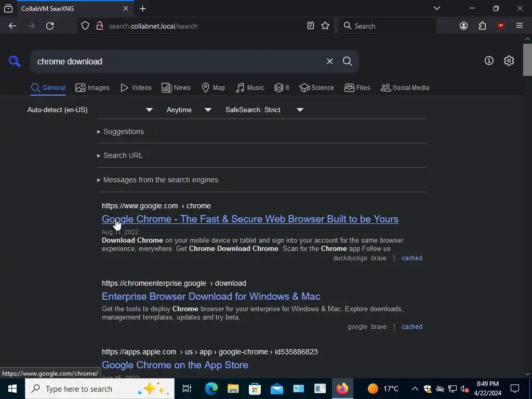
Task: Click the insecure connection padlock icon
Action: (x=100, y=26)
